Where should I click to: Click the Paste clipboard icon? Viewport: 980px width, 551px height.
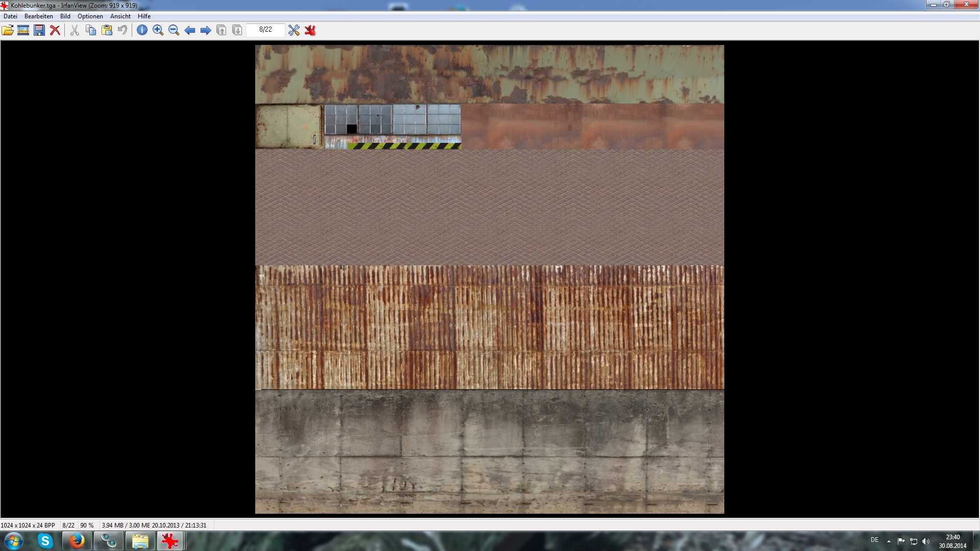107,30
